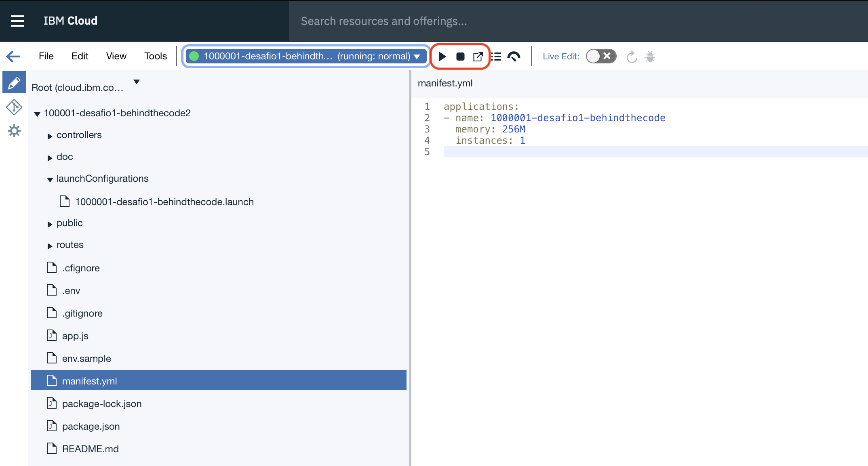This screenshot has width=868, height=466.
Task: Open the File menu
Action: tap(46, 56)
